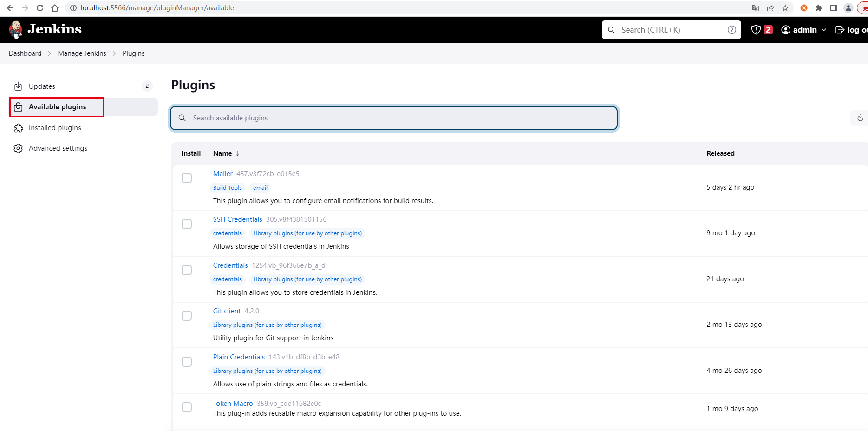Open Installed plugins in sidebar

(84, 128)
